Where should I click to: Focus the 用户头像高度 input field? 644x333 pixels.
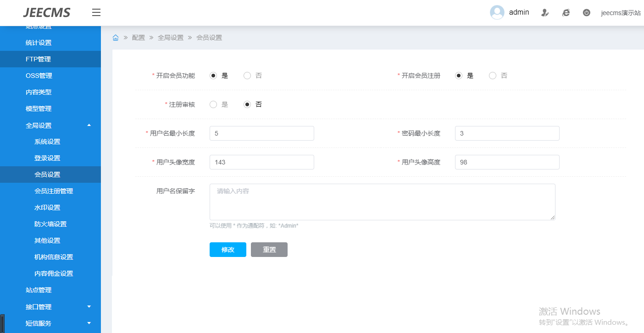[x=507, y=162]
